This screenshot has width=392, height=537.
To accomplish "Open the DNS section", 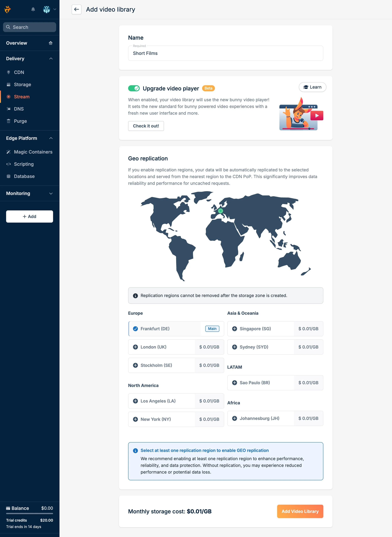I will 19,109.
